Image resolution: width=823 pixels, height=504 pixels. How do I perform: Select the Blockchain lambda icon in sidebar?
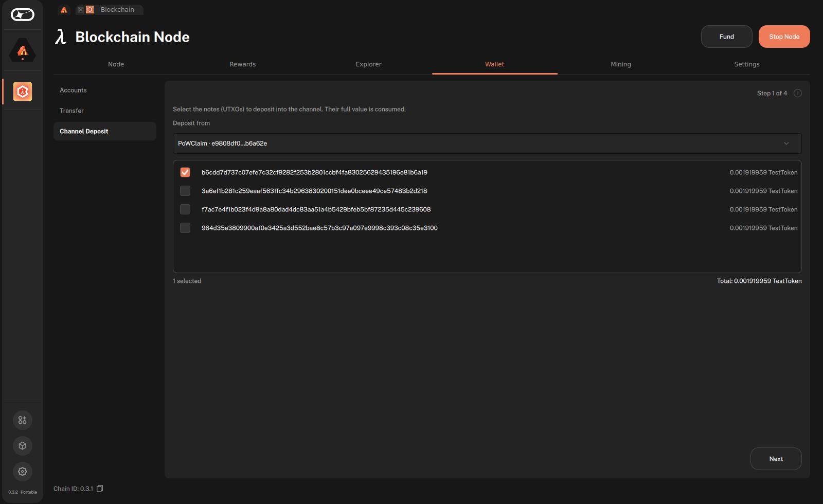23,92
